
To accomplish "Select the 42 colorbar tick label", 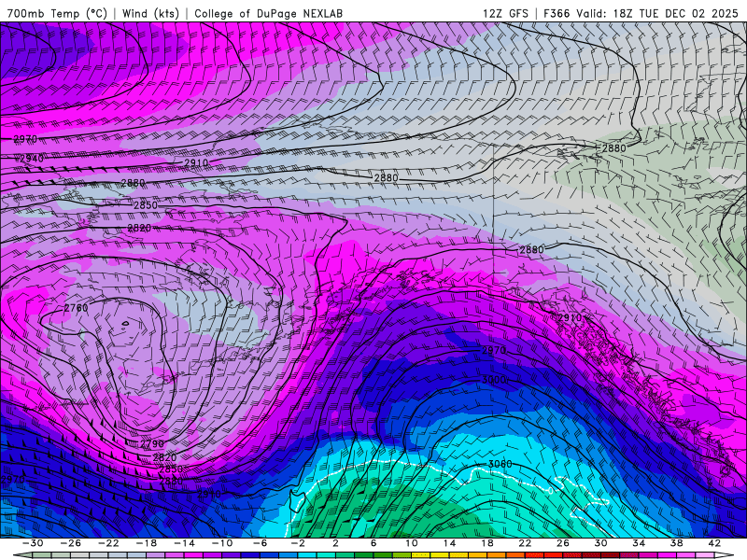I will (714, 543).
